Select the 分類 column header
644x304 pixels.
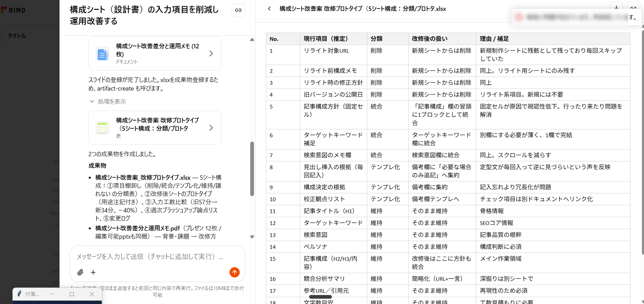click(x=388, y=39)
